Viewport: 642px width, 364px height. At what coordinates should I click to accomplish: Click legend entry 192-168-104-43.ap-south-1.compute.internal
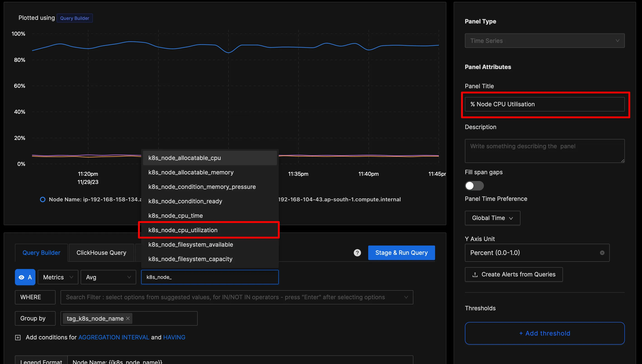pos(339,199)
